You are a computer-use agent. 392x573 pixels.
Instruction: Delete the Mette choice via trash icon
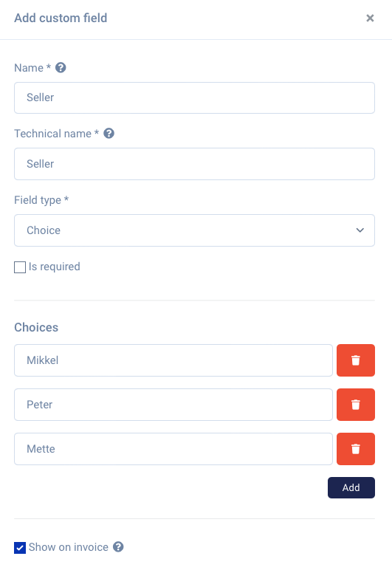pyautogui.click(x=356, y=449)
